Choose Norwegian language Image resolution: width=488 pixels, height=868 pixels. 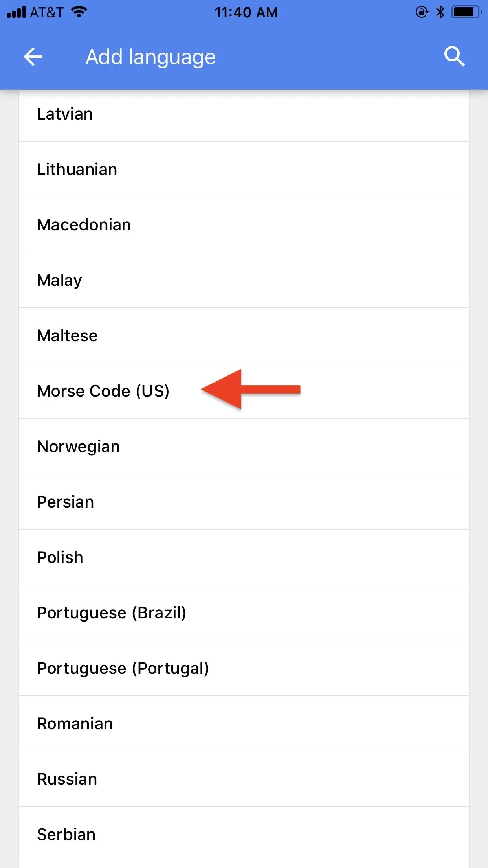click(244, 447)
